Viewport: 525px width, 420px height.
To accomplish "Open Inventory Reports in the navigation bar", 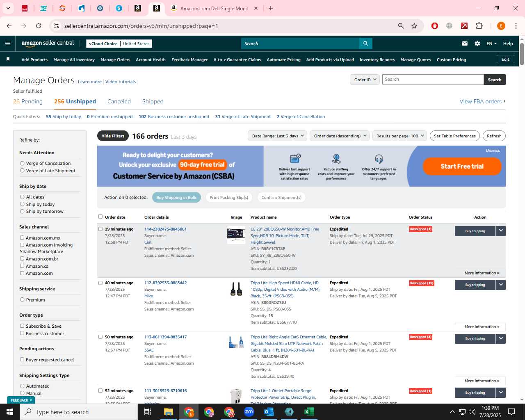I will point(377,59).
